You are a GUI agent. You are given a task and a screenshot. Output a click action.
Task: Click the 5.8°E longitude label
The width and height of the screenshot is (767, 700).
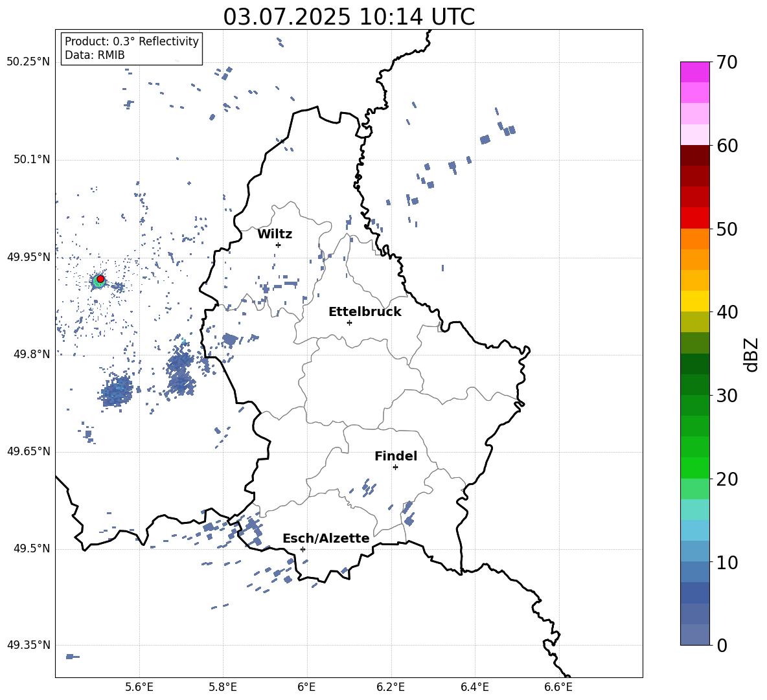point(223,688)
